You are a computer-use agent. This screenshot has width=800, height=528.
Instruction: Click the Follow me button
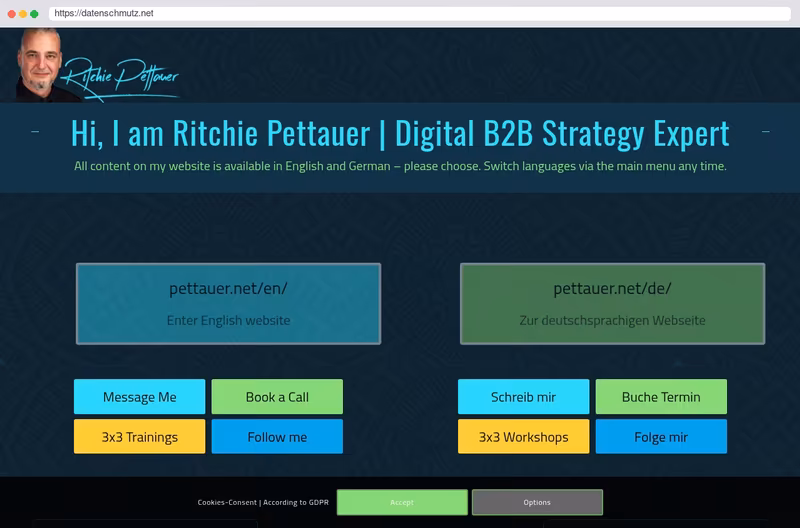point(277,437)
